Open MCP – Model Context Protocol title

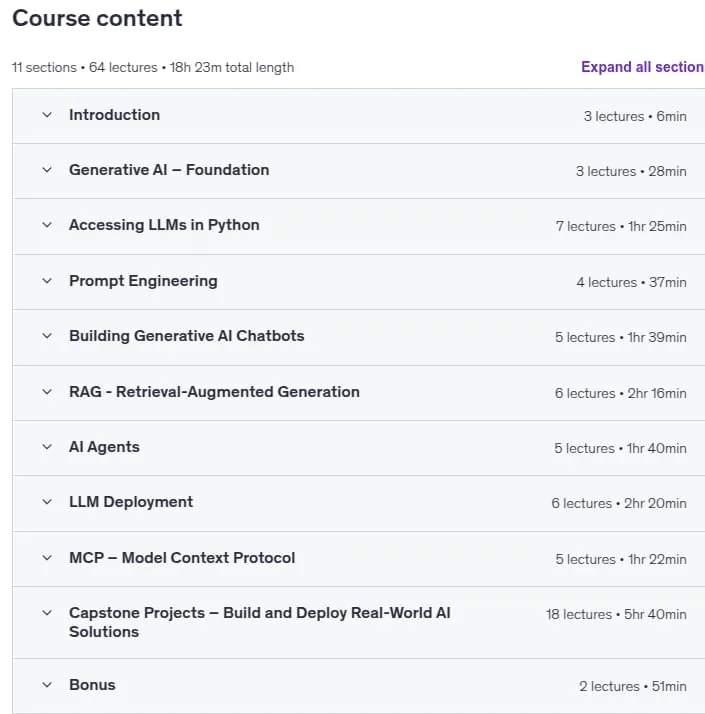point(182,558)
